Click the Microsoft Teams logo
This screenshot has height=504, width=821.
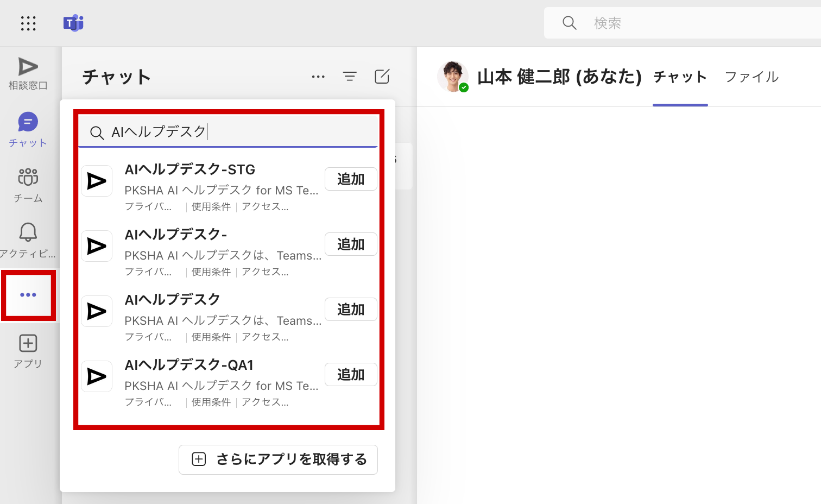click(x=73, y=23)
